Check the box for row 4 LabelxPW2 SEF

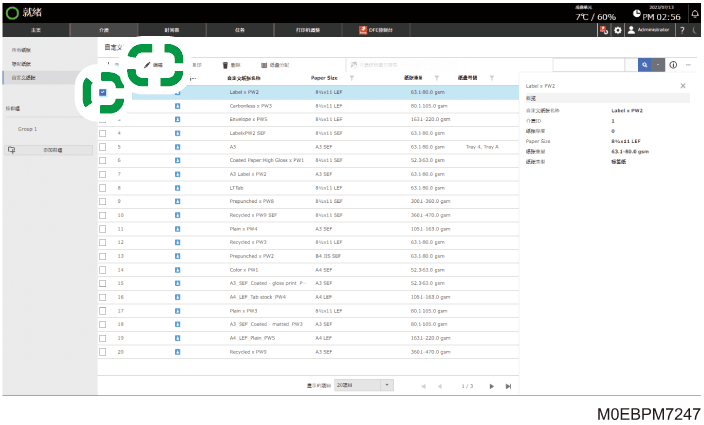click(x=103, y=133)
